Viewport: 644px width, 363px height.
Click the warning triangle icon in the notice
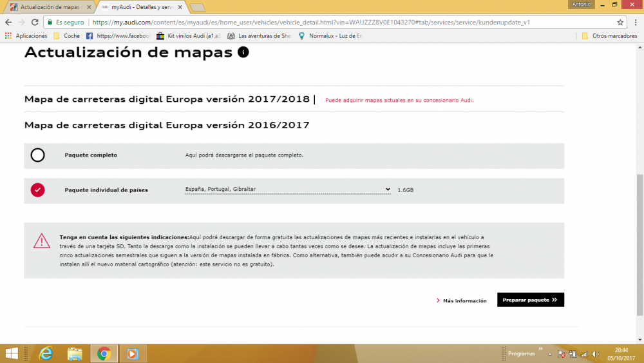(x=42, y=241)
